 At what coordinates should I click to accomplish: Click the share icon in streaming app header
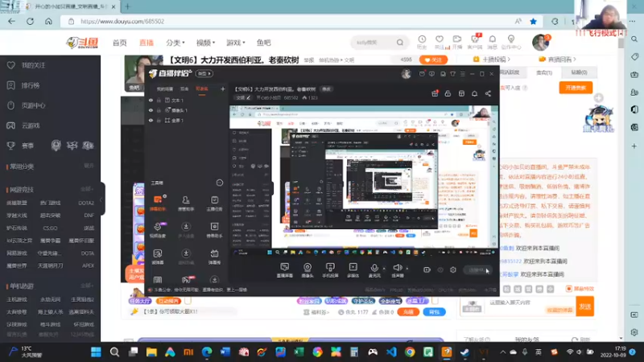(488, 93)
